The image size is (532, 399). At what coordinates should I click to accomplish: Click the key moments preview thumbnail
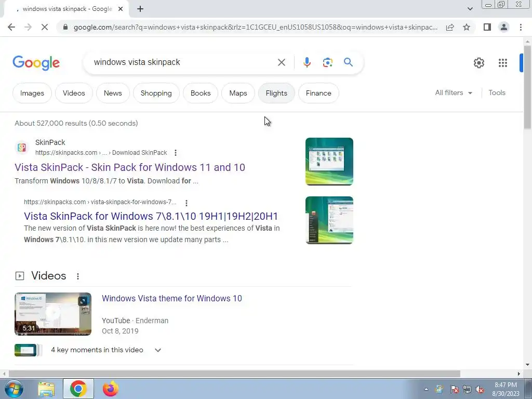click(x=25, y=350)
